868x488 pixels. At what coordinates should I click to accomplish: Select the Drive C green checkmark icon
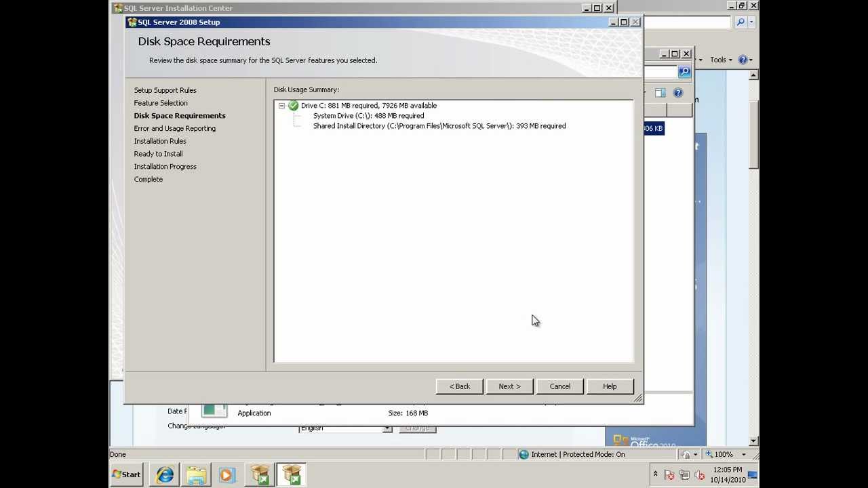[293, 106]
